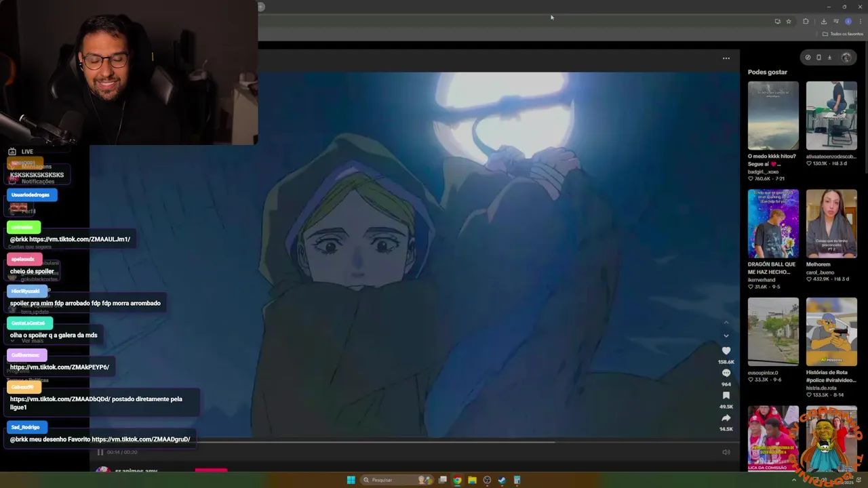Open the eusoupintor.0 street video thumbnail

coord(773,331)
